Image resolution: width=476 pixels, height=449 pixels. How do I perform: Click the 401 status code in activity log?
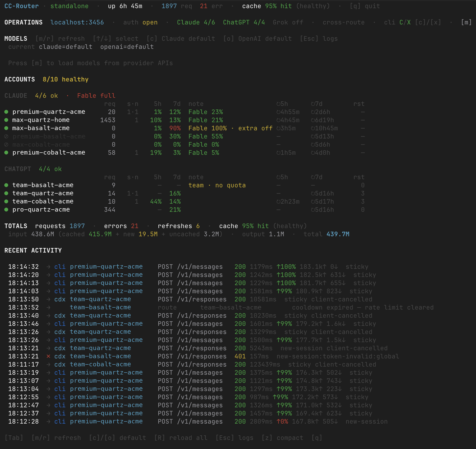(240, 356)
